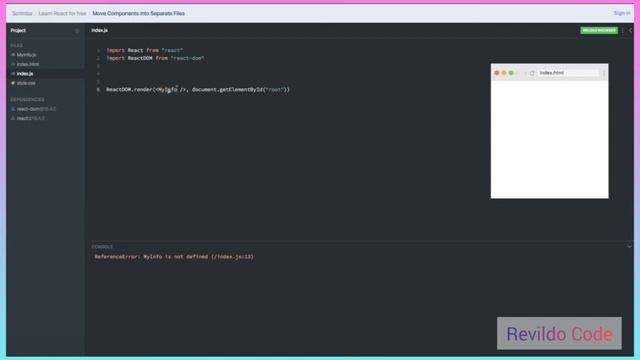
Task: Click the Sign in link
Action: click(622, 13)
